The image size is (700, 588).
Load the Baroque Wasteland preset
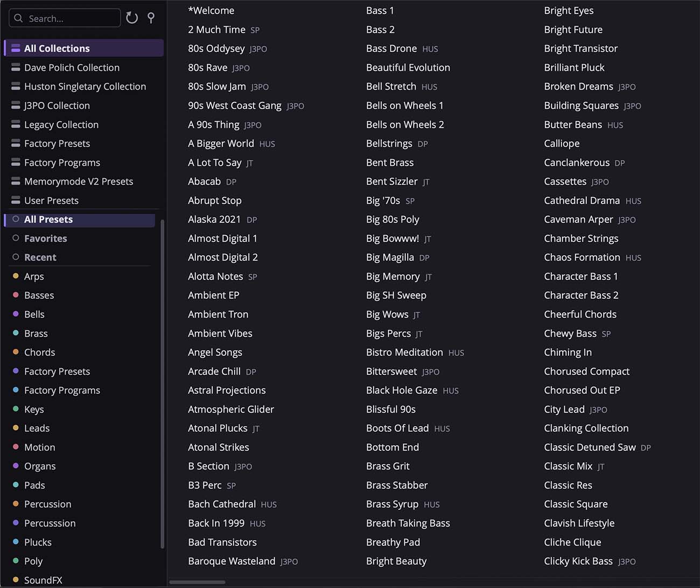pos(232,561)
